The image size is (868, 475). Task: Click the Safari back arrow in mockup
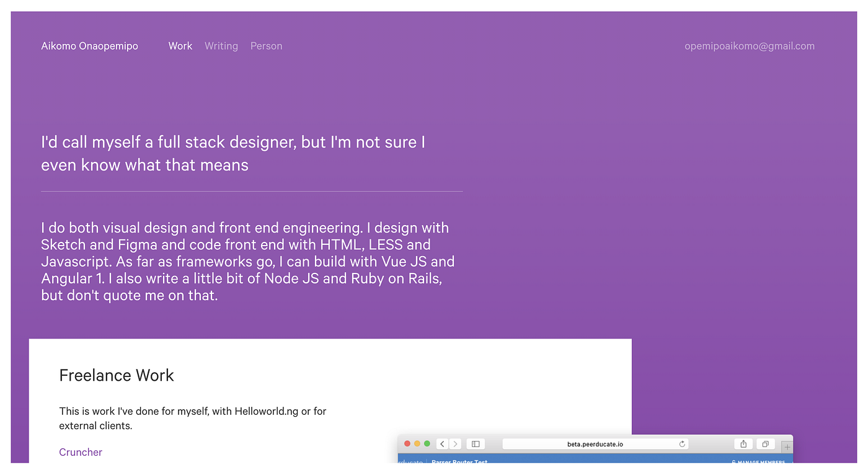(x=443, y=444)
